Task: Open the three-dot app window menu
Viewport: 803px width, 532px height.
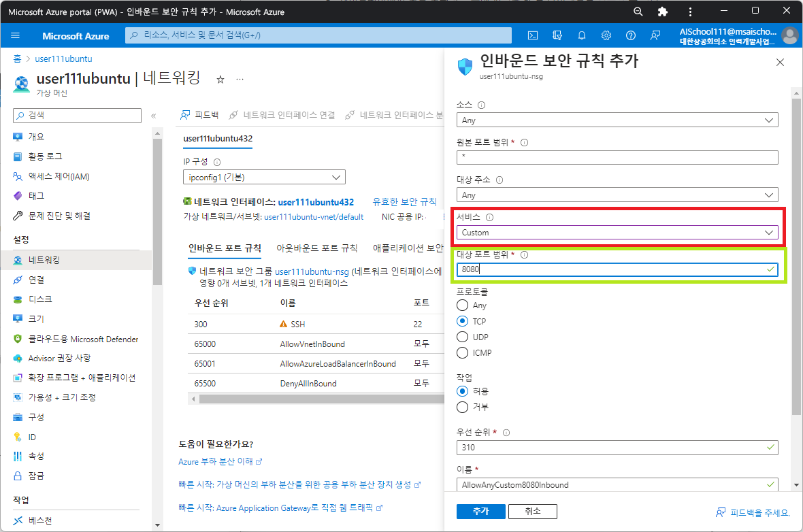Action: point(690,12)
